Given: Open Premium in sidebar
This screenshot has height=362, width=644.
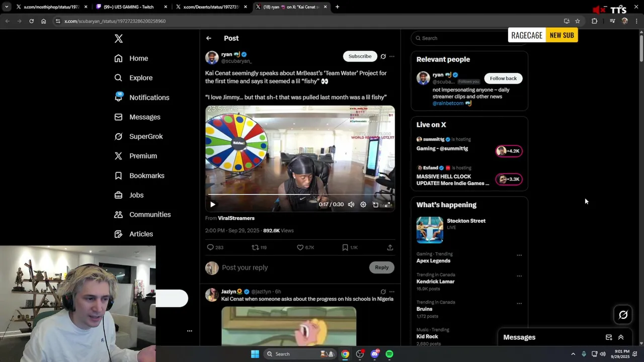Looking at the screenshot, I should 136,156.
